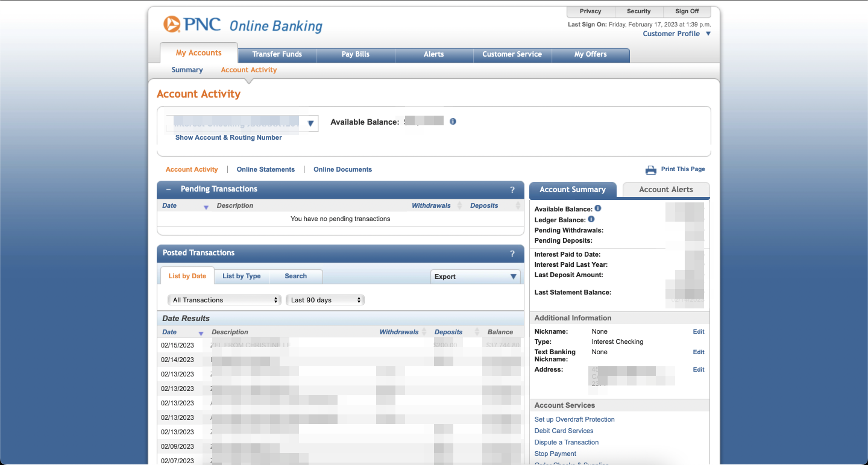
Task: Open the Alerts tab
Action: (x=434, y=54)
